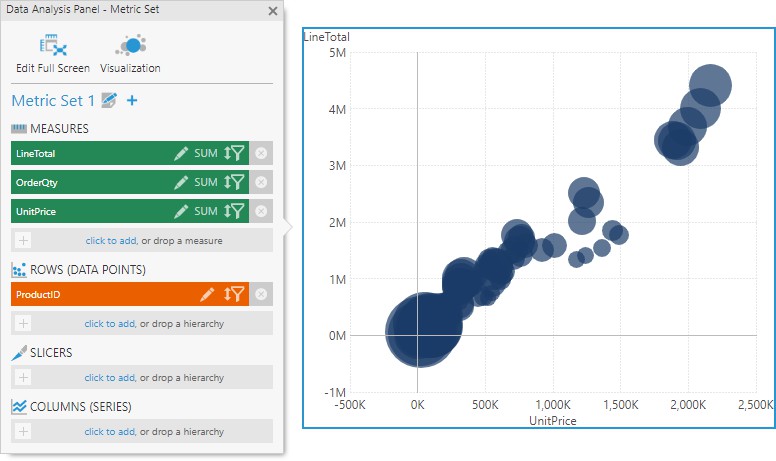Open sort/filter options for OrderQty
This screenshot has width=776, height=461.
click(234, 182)
